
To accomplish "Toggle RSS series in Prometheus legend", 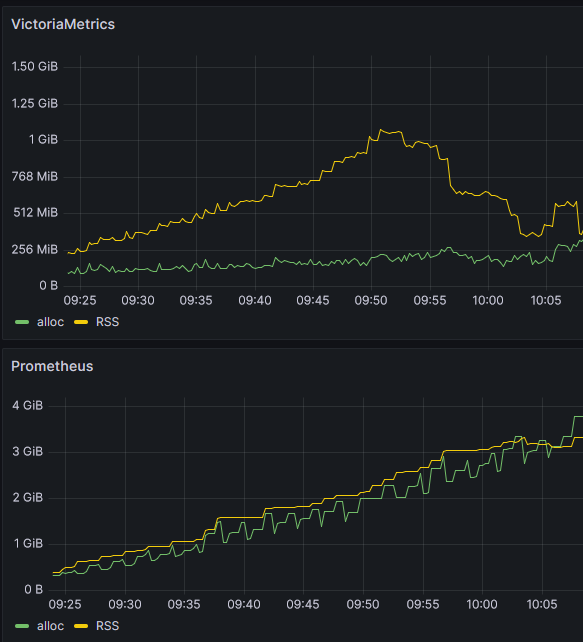I will [x=107, y=626].
